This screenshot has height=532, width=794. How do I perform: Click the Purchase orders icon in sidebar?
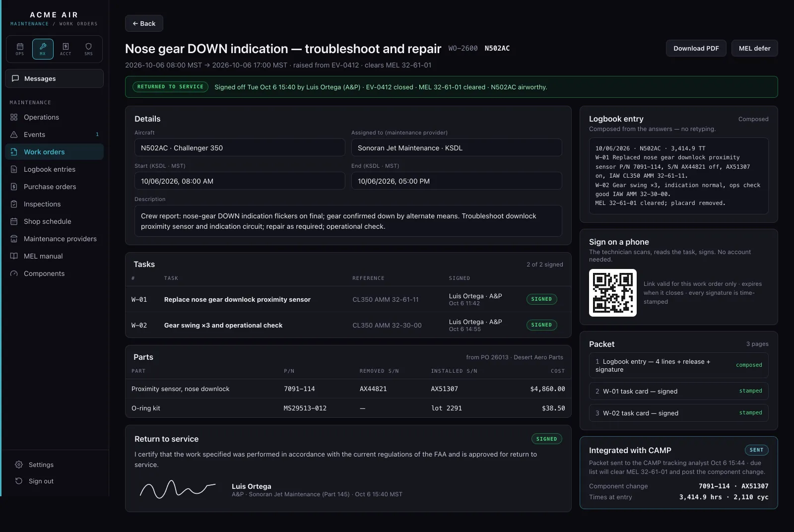tap(14, 187)
